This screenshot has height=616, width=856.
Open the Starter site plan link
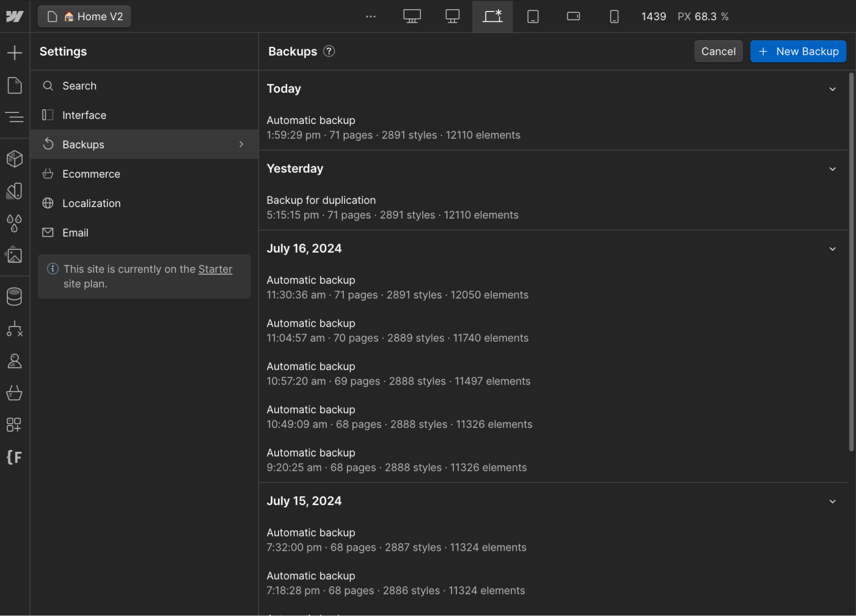[x=215, y=269]
